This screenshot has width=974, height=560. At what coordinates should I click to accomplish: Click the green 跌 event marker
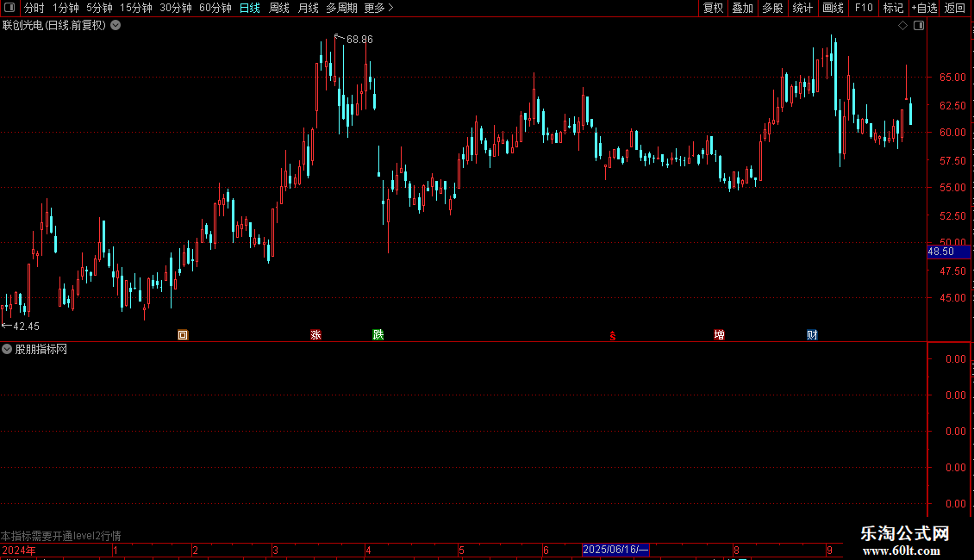pos(378,335)
